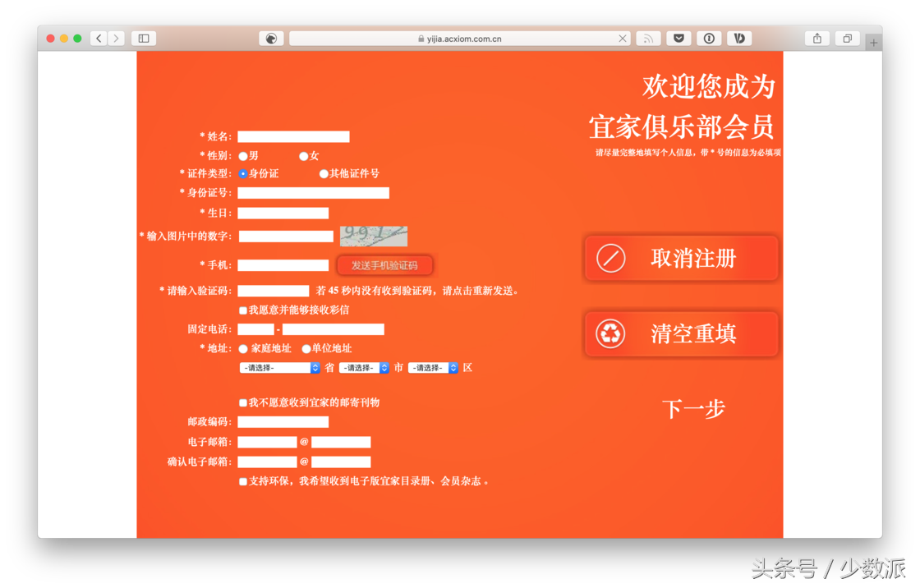Click the 生日 birthday field

tap(283, 213)
